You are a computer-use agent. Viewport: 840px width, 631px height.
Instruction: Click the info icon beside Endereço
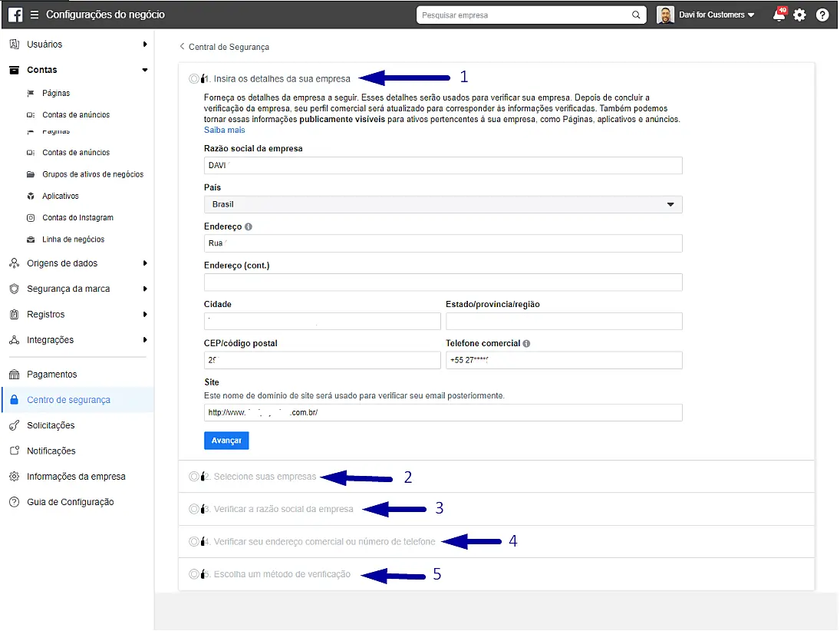(x=249, y=227)
